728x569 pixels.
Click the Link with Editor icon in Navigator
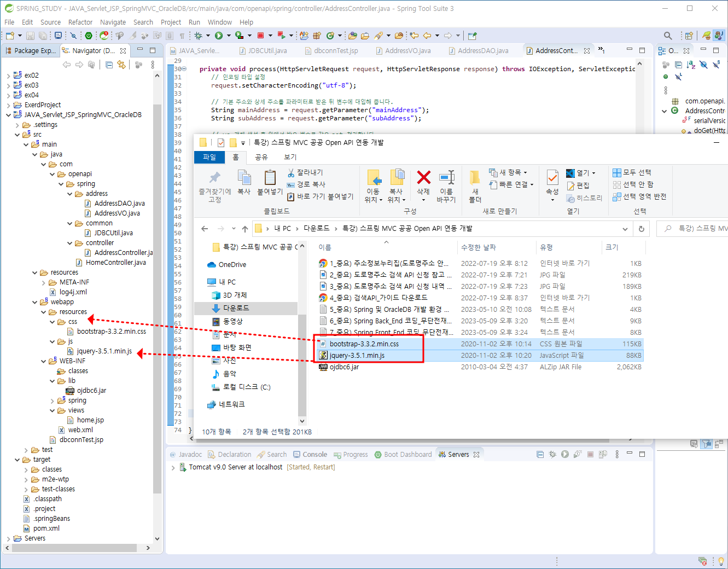pos(121,65)
